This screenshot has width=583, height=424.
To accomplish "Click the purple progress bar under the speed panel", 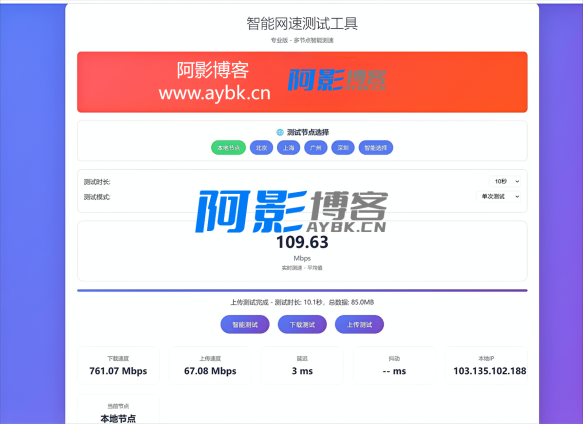I will pos(302,290).
